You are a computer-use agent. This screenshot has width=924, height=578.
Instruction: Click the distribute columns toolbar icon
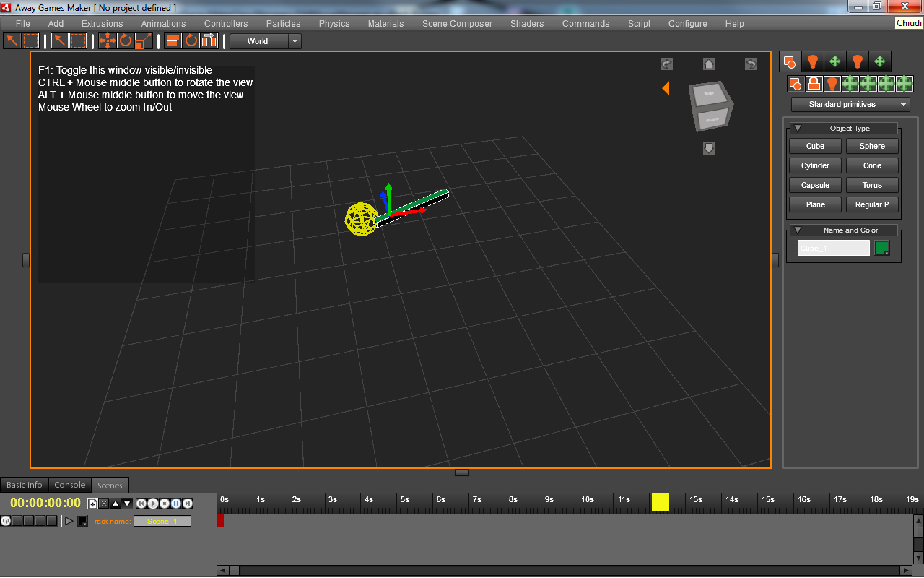209,40
